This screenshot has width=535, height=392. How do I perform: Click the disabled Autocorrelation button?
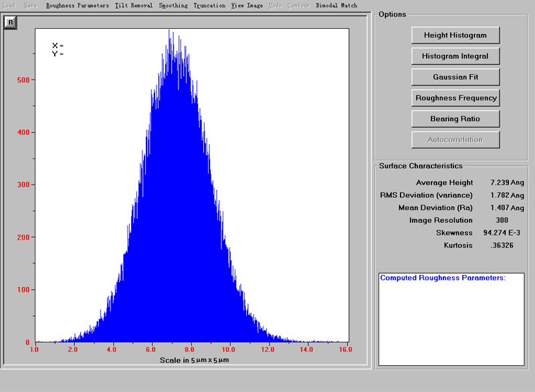click(x=455, y=140)
